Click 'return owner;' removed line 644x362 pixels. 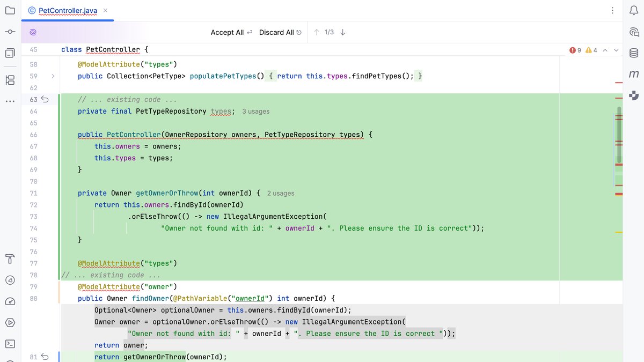tap(121, 345)
